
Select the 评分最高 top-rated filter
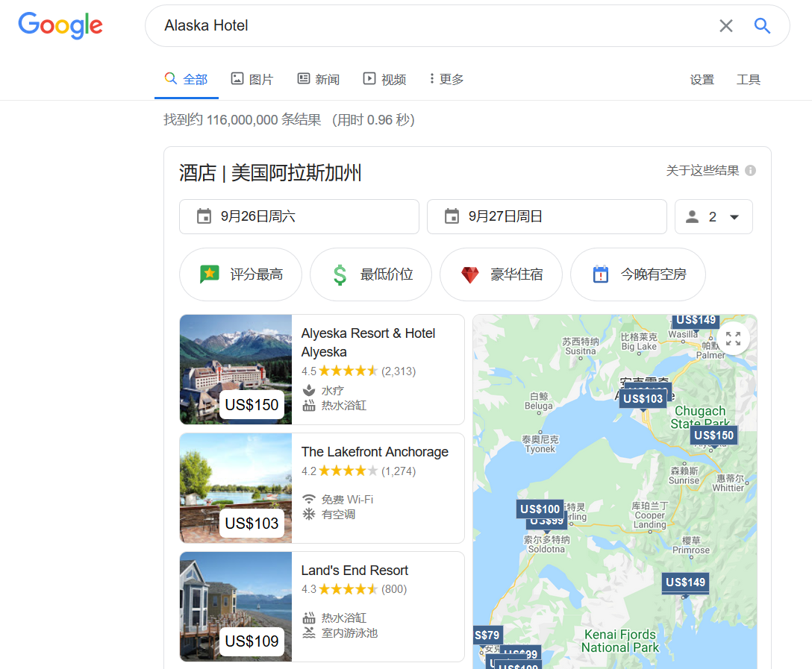tap(240, 274)
